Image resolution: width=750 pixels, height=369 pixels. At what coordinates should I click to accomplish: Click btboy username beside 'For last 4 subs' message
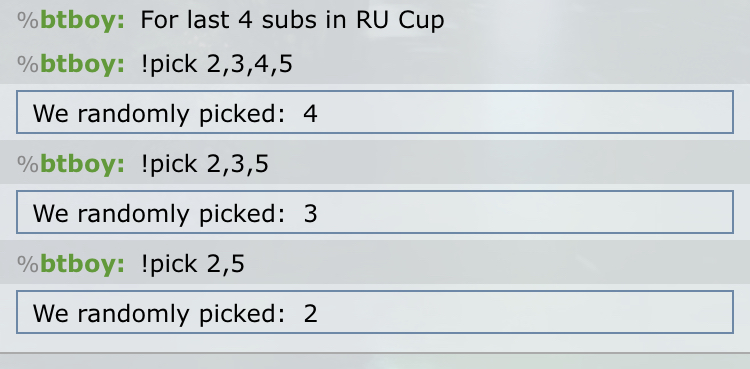coord(82,21)
